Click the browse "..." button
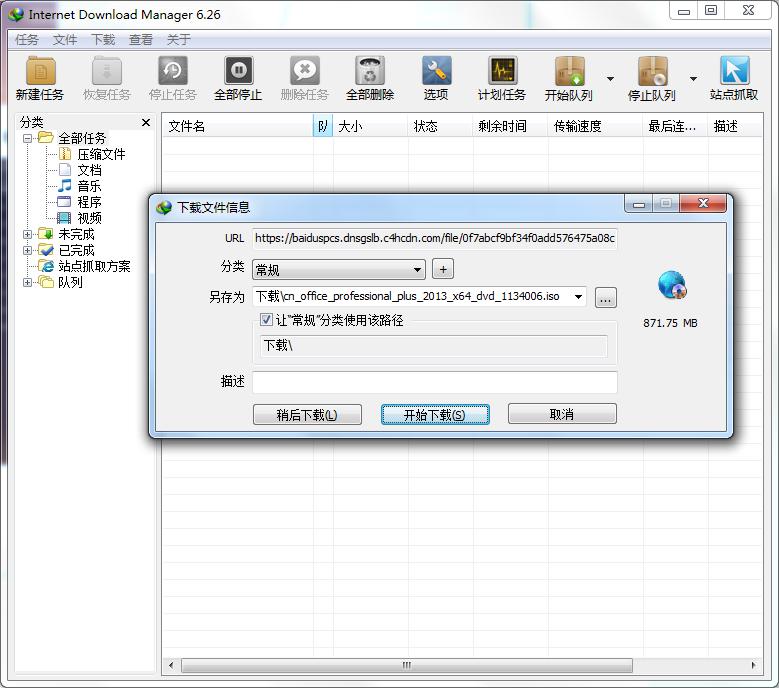The image size is (779, 688). (x=606, y=298)
